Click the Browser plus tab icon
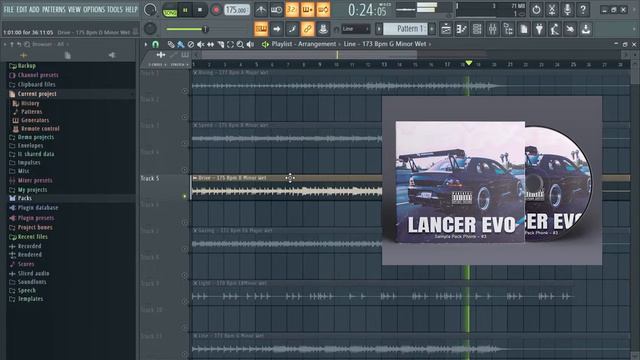Image resolution: width=640 pixels, height=360 pixels. tap(24, 56)
